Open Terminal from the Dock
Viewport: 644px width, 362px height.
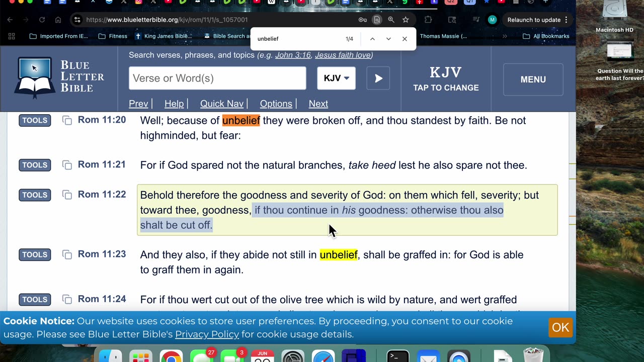coord(398,357)
